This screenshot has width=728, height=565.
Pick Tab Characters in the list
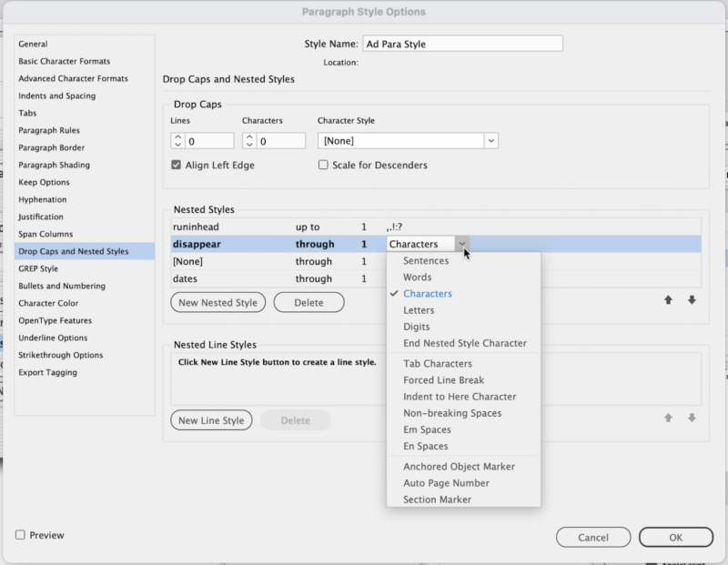438,364
